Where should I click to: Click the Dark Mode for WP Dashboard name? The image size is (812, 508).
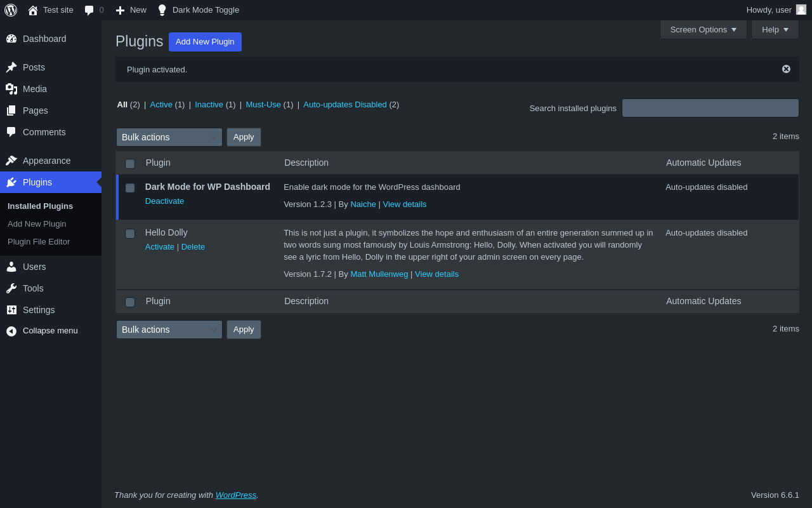click(x=207, y=187)
